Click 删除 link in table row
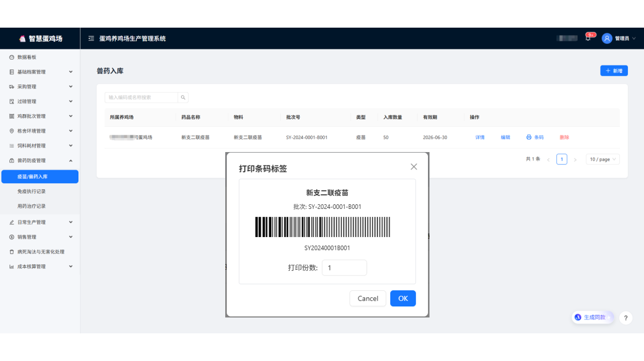The height and width of the screenshot is (361, 644). click(564, 137)
